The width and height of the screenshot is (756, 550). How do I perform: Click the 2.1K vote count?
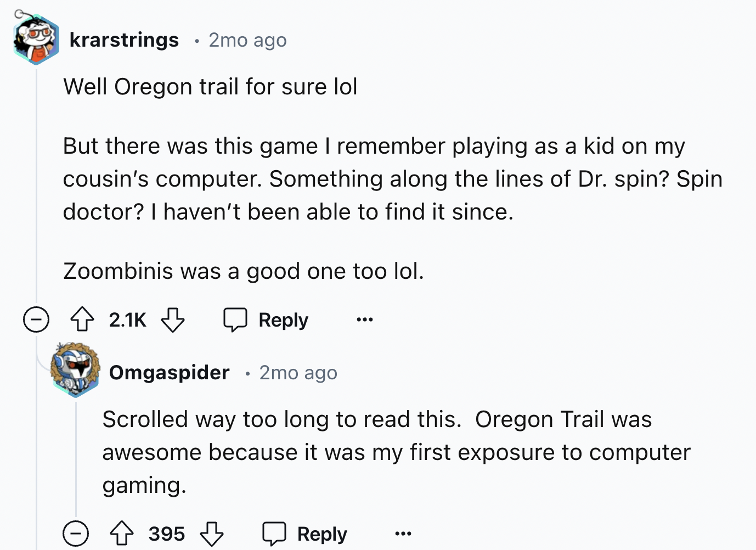(127, 319)
